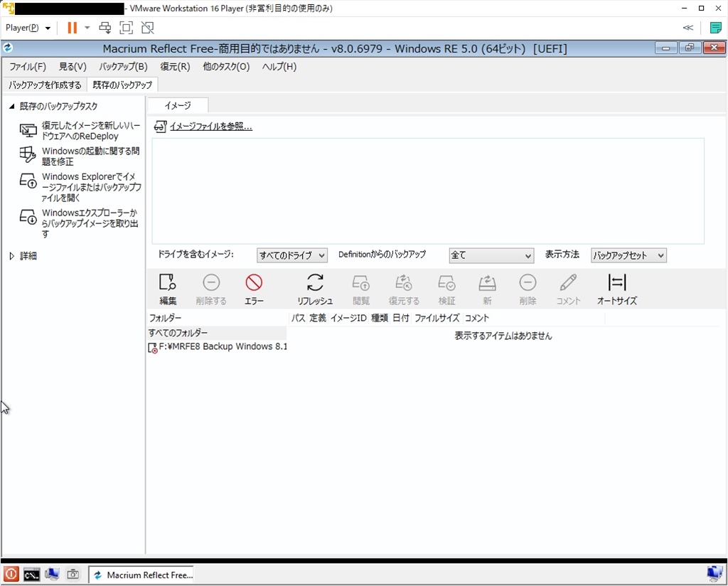
Task: Open the バックアップセット display dropdown
Action: pos(628,255)
